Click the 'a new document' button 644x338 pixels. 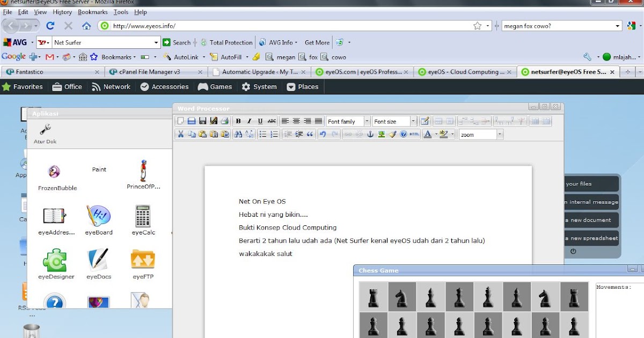coord(590,220)
